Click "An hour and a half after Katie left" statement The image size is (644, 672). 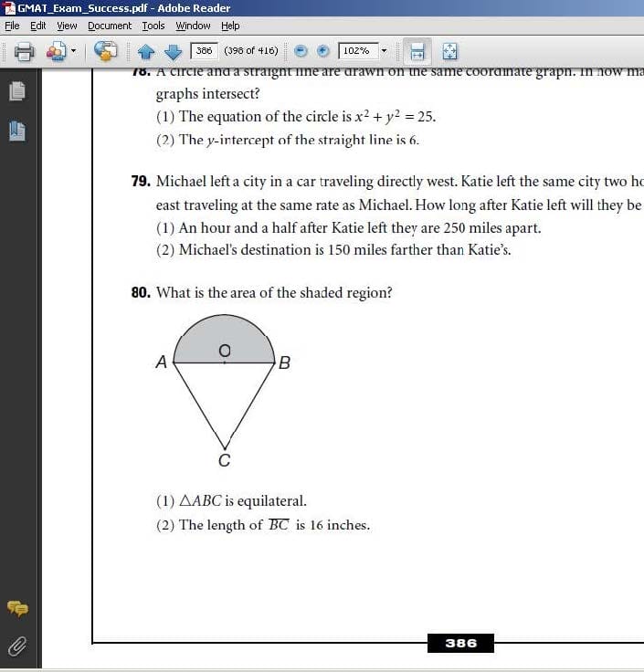360,228
